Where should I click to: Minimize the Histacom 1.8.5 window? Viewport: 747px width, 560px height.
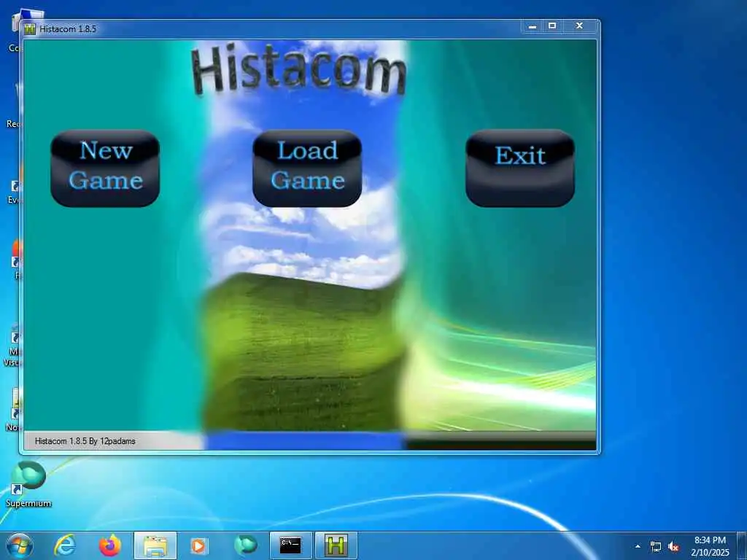pyautogui.click(x=533, y=26)
